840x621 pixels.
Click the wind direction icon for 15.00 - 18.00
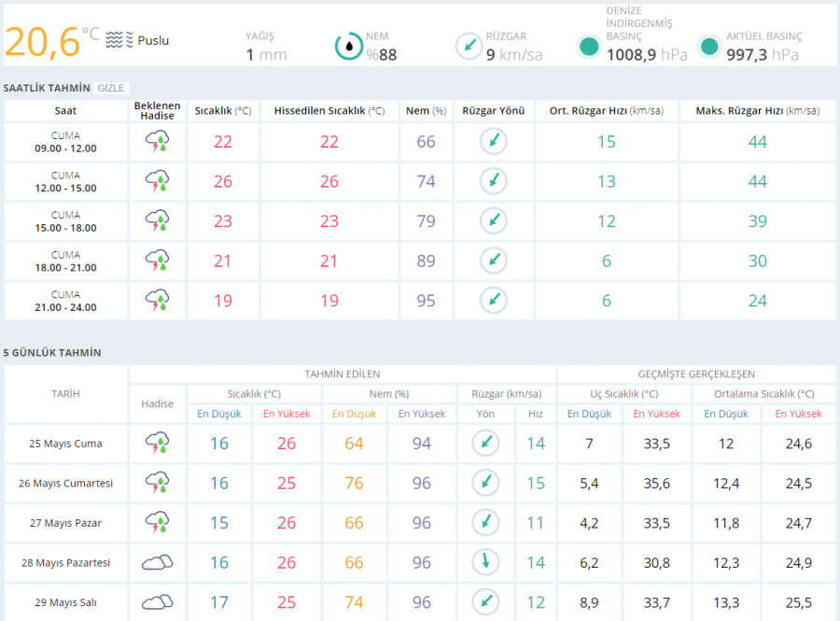click(494, 221)
